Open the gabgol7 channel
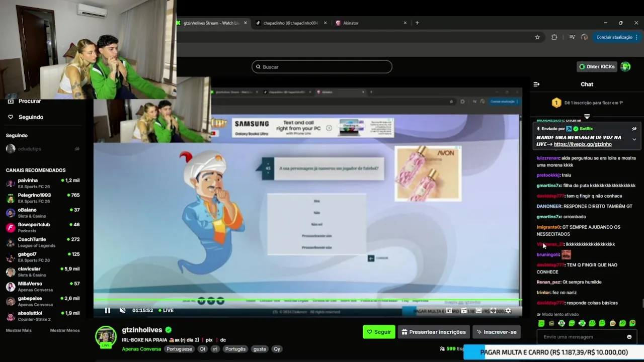 [43, 257]
